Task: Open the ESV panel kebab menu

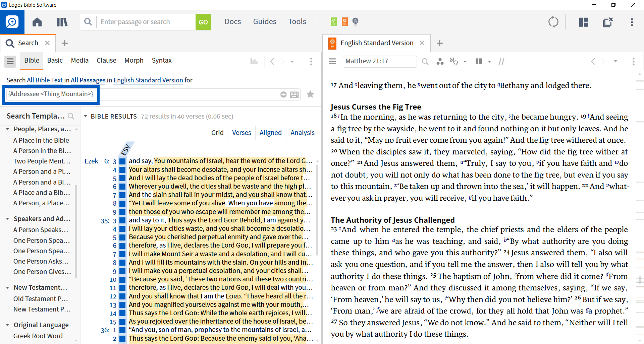Action: (x=633, y=61)
